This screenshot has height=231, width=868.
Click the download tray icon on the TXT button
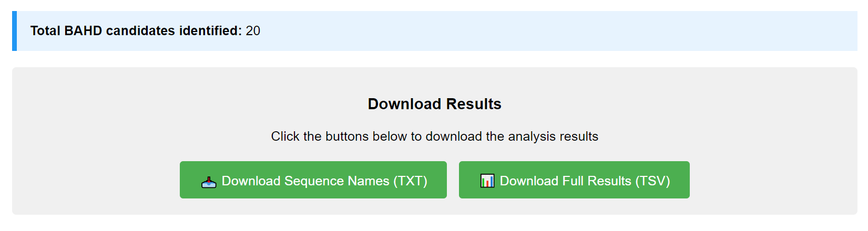click(209, 182)
